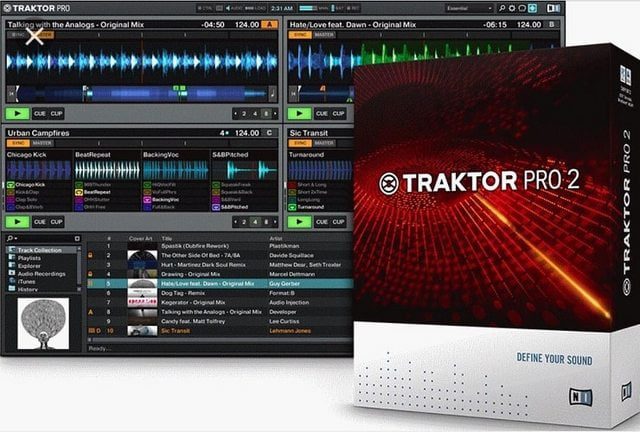The height and width of the screenshot is (432, 640).
Task: Trigger the 909Thunder sample cell icon
Action: [79, 185]
